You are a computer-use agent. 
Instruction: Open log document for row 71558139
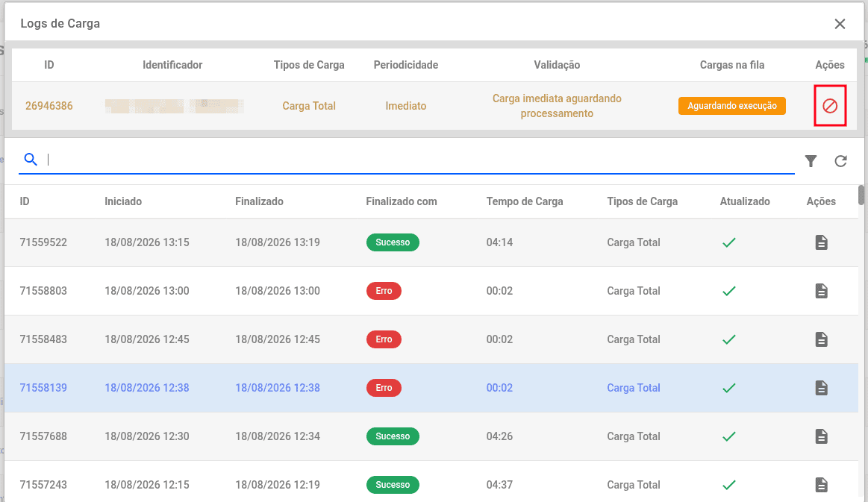pyautogui.click(x=822, y=388)
